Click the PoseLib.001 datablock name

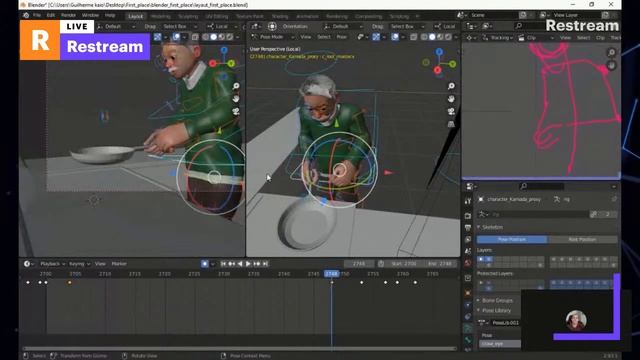tap(505, 323)
